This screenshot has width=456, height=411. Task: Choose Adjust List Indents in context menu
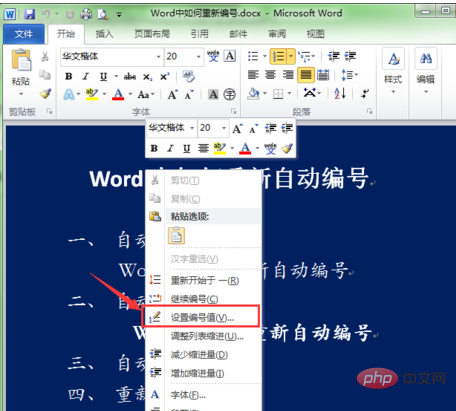[x=203, y=336]
